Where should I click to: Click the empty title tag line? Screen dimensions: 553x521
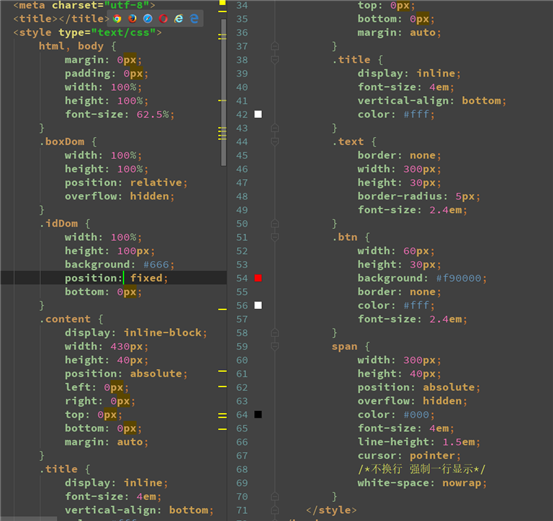[61, 19]
